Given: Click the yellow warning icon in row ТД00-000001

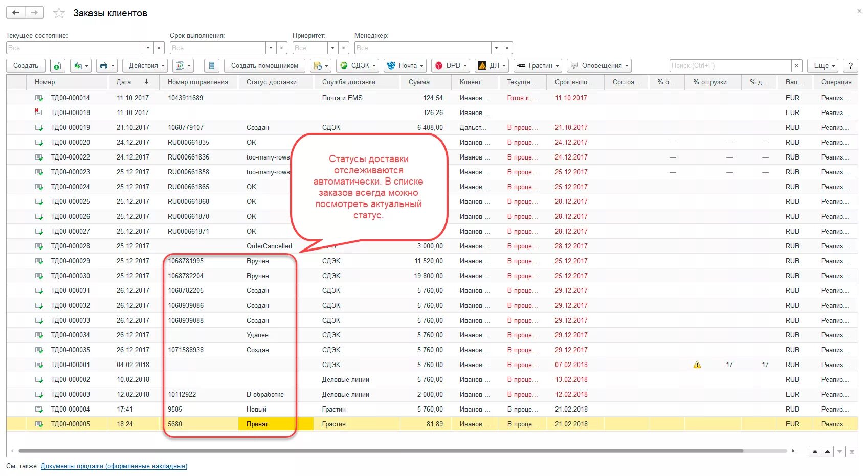Looking at the screenshot, I should pyautogui.click(x=697, y=365).
